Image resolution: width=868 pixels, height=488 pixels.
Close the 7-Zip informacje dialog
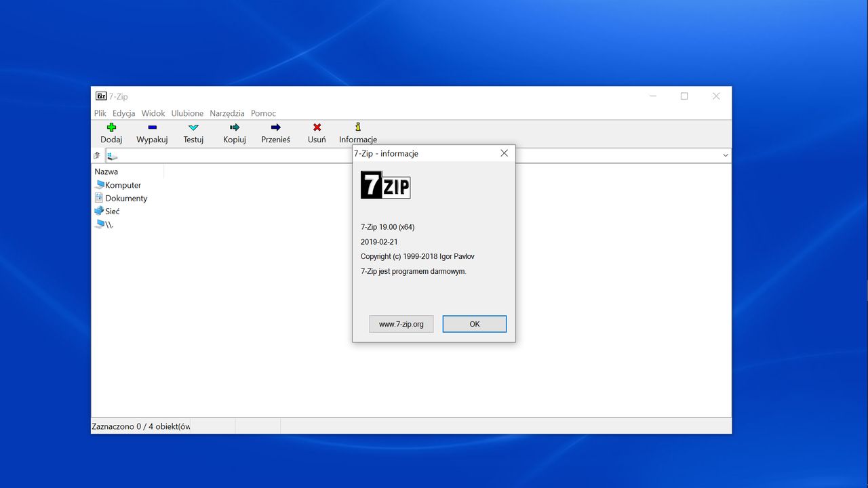(x=504, y=153)
